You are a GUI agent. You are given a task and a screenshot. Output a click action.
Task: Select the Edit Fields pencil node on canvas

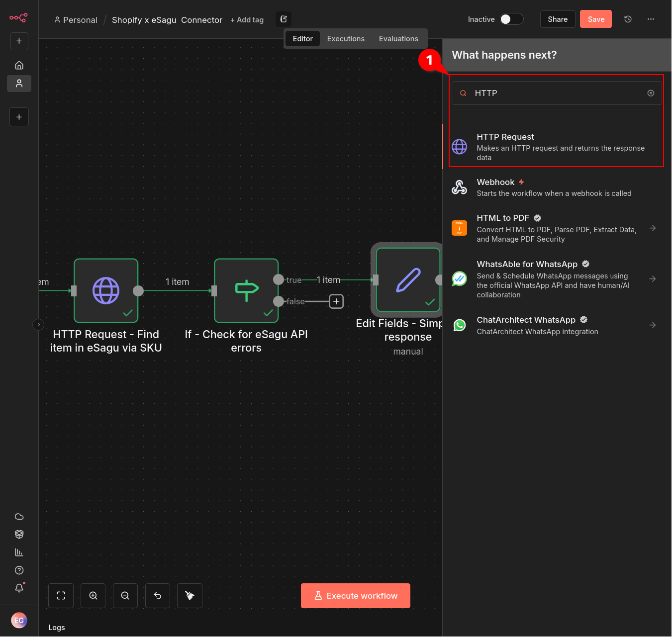[x=408, y=280]
